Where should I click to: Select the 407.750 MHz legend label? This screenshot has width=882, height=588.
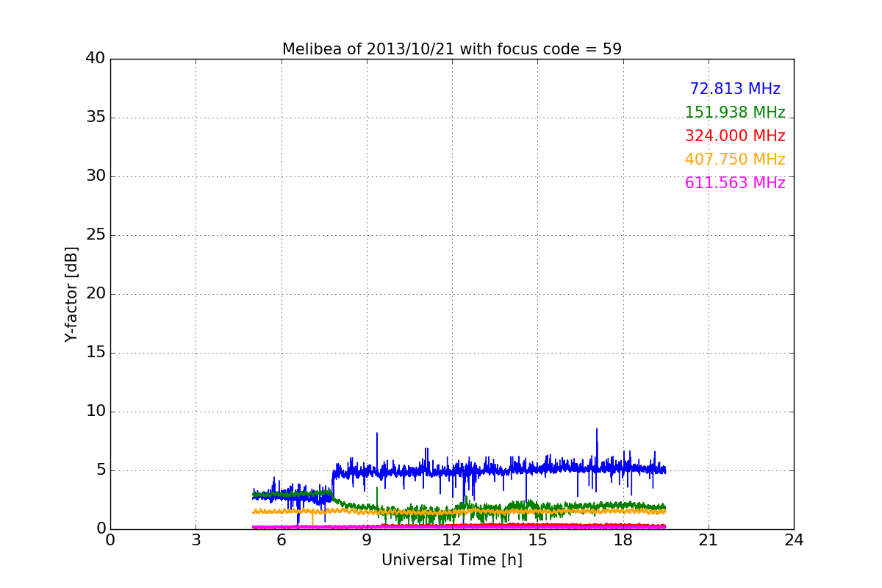point(735,159)
